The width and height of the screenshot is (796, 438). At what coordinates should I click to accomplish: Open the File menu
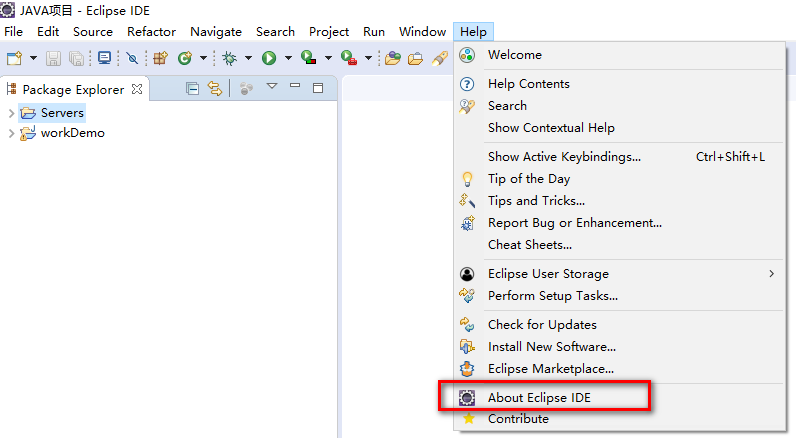pos(13,31)
